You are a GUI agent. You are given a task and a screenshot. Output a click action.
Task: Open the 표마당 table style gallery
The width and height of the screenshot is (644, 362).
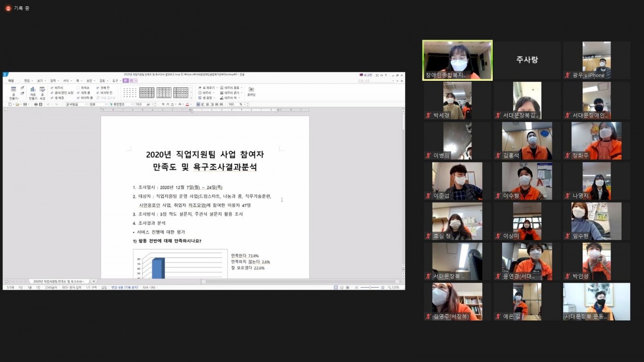tap(252, 91)
